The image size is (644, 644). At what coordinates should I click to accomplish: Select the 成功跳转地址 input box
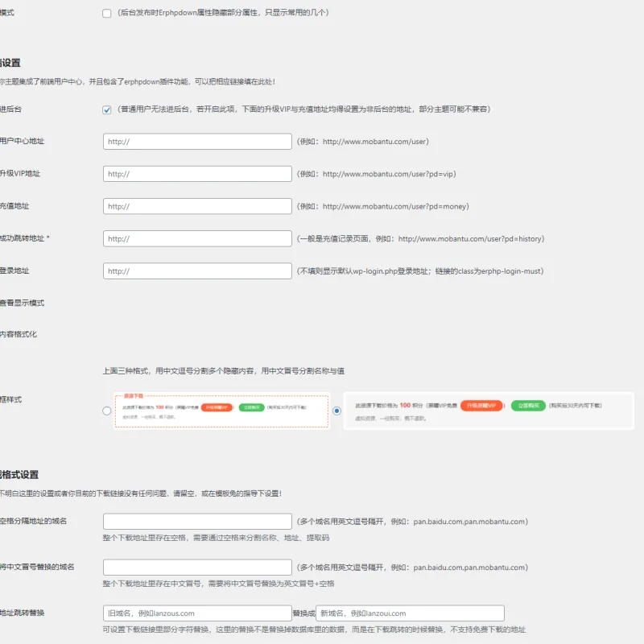[197, 238]
